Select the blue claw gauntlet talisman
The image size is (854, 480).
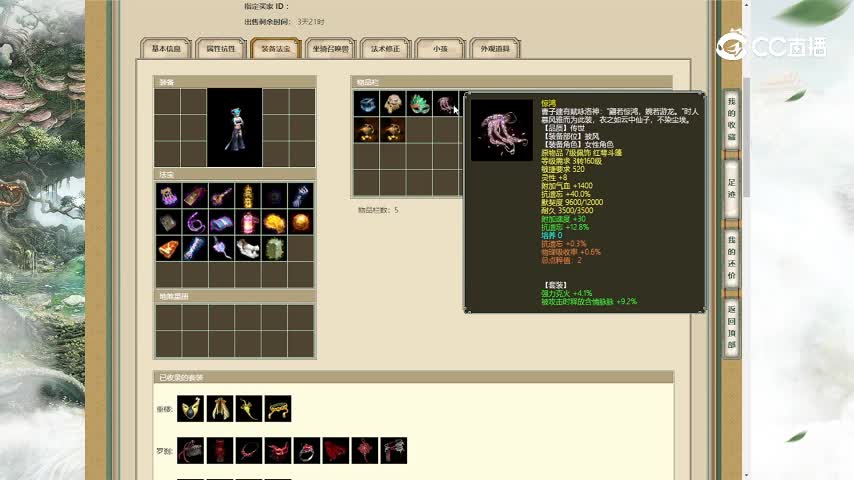(x=301, y=196)
